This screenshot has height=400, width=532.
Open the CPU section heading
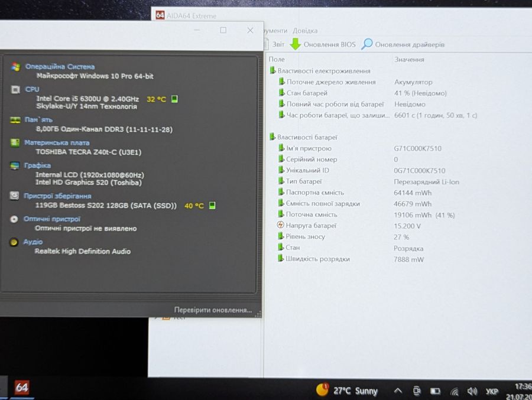32,89
